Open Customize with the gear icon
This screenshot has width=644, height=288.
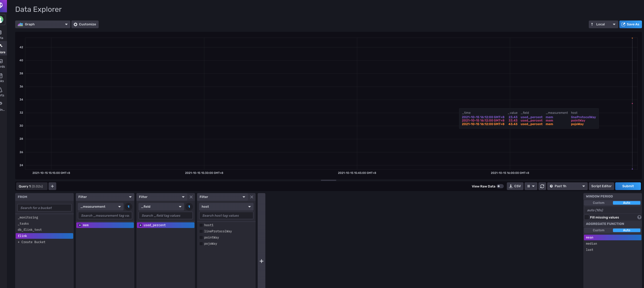click(85, 24)
